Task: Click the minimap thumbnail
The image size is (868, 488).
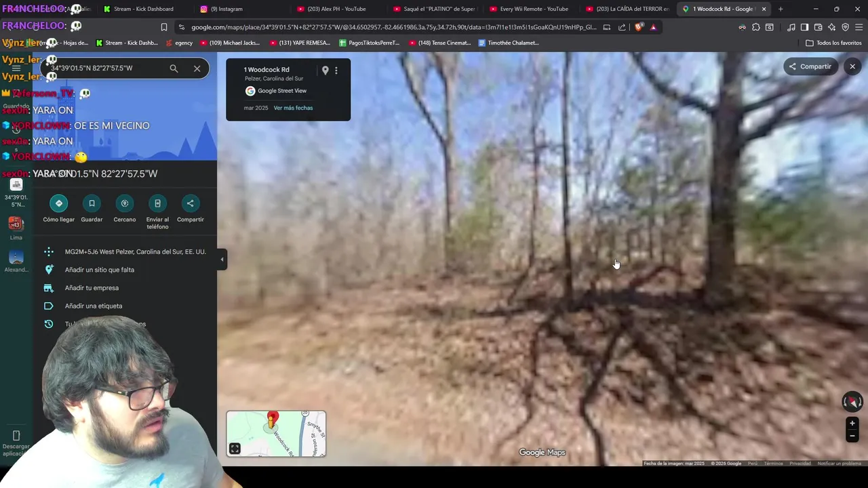Action: tap(276, 434)
